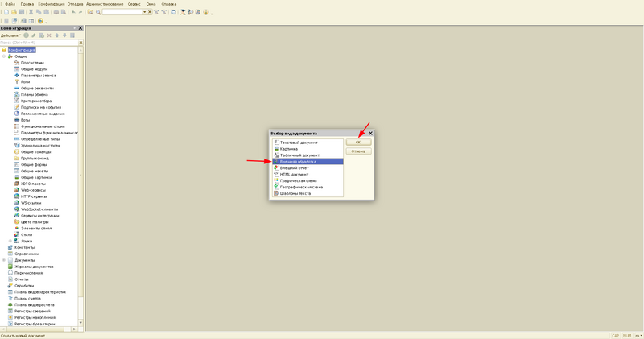Viewport: 644px width, 339px height.
Task: Select Географическая схема in the list
Action: [x=308, y=187]
